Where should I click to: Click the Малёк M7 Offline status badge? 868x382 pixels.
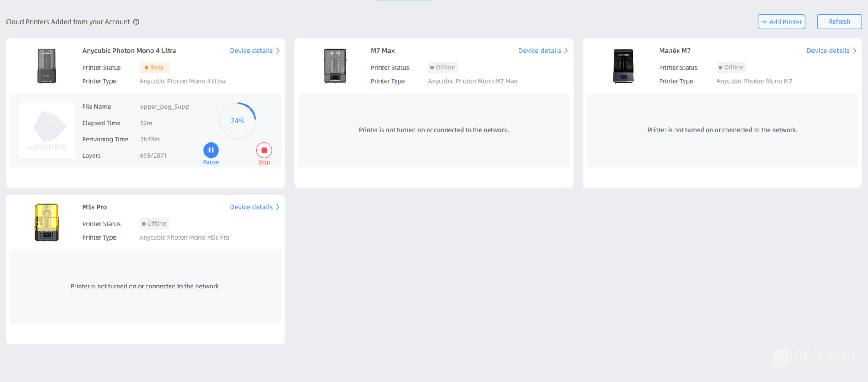731,67
